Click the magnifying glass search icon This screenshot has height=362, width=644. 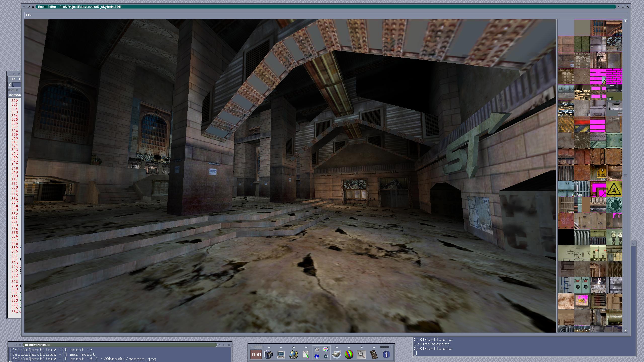pyautogui.click(x=361, y=354)
